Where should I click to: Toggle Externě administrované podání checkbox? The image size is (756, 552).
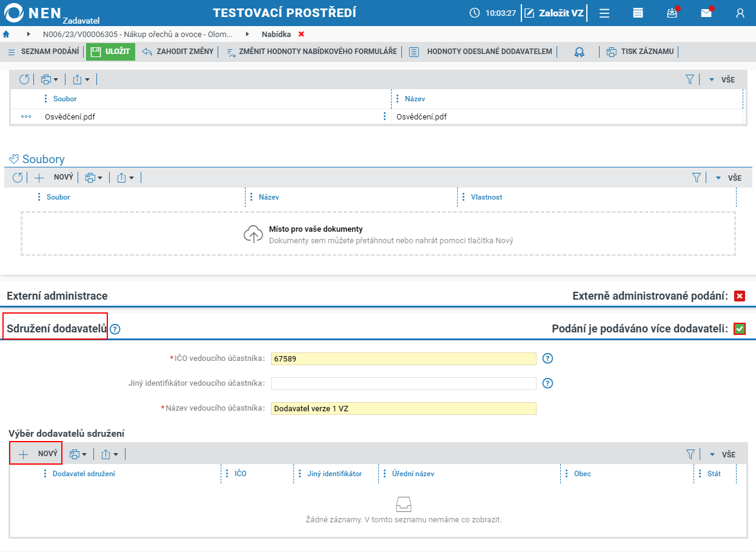pos(740,296)
